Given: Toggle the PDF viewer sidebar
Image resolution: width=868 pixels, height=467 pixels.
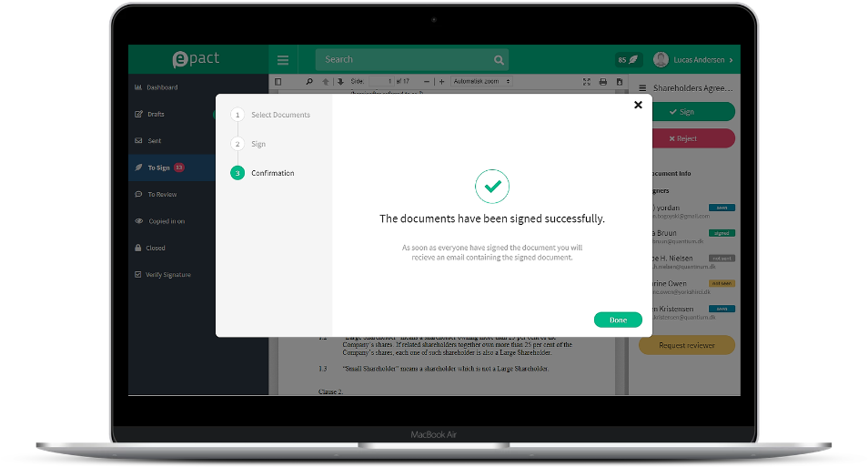Looking at the screenshot, I should pos(278,81).
